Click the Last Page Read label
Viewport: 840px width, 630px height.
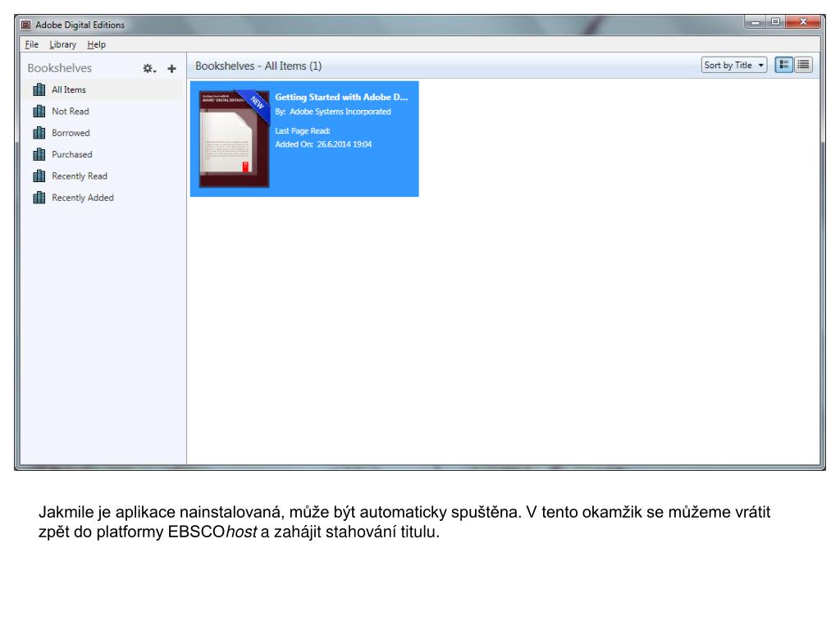(x=303, y=130)
